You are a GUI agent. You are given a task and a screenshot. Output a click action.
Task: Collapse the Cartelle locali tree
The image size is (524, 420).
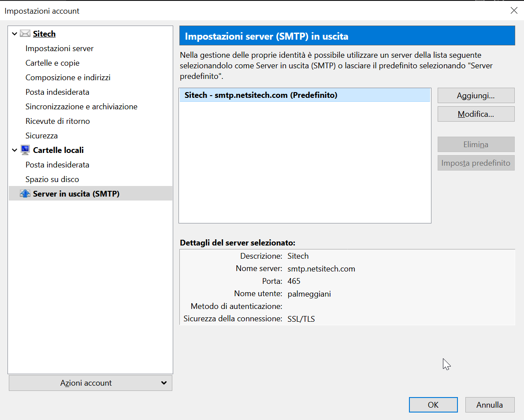point(15,150)
